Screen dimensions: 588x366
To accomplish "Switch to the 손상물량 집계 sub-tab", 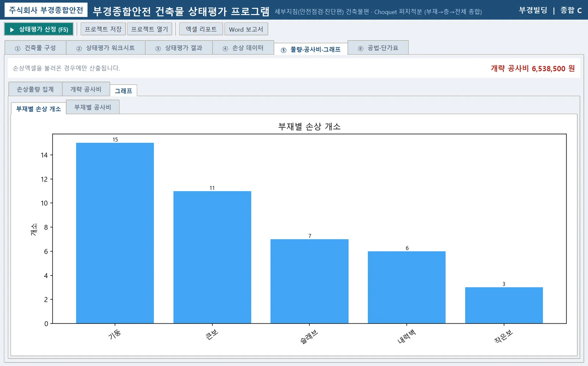I will click(35, 89).
